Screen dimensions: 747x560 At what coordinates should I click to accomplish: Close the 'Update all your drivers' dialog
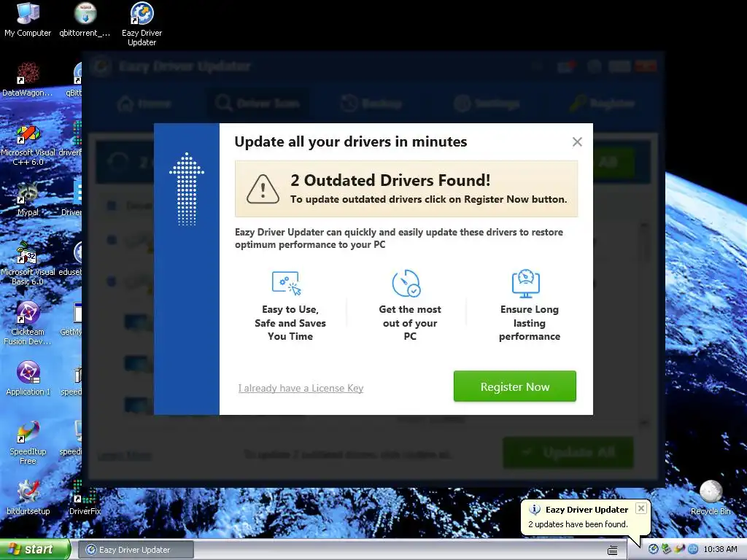[x=577, y=142]
